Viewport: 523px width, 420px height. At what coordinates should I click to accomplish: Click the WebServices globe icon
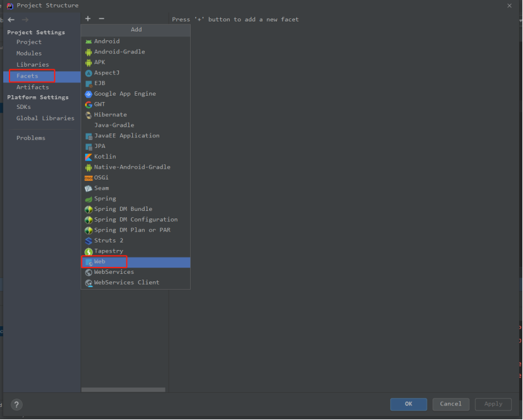tap(88, 273)
